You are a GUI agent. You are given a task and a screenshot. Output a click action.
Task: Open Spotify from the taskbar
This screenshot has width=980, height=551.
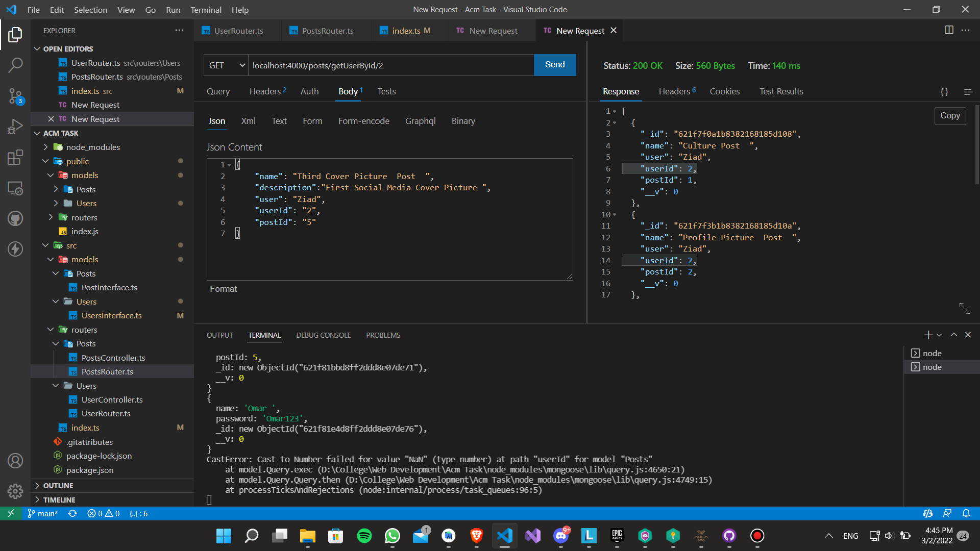click(364, 536)
